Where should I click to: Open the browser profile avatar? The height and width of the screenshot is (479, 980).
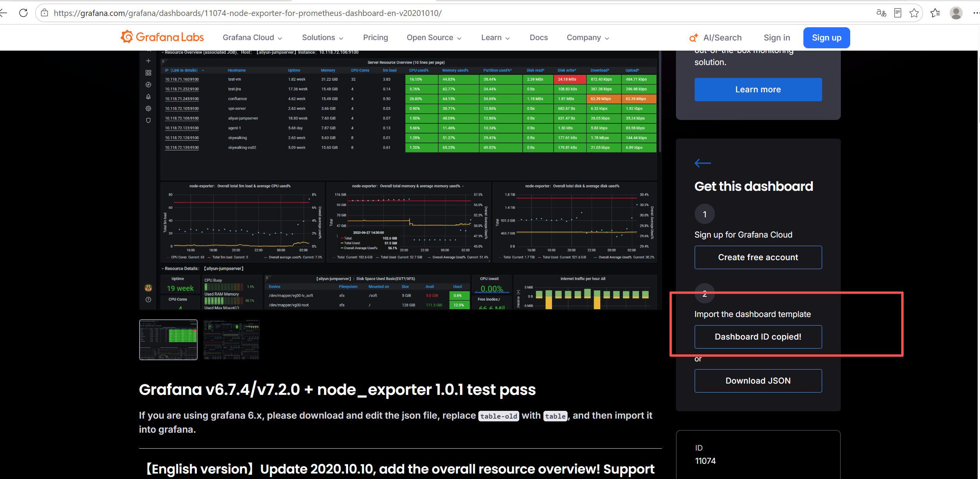click(956, 13)
